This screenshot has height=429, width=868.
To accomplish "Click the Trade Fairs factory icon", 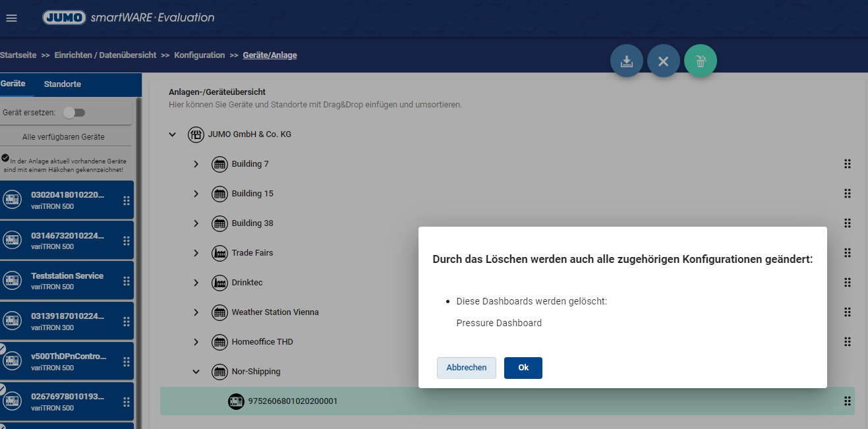I will (219, 253).
